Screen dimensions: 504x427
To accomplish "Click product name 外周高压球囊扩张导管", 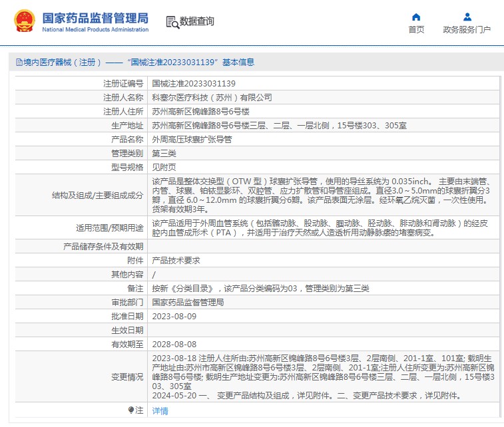I will [x=192, y=139].
